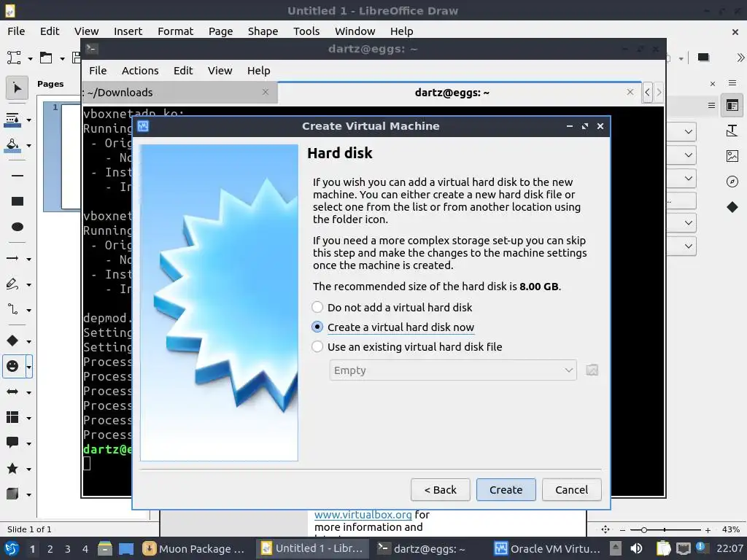Click Slide 1 of 1 status text

pos(29,529)
